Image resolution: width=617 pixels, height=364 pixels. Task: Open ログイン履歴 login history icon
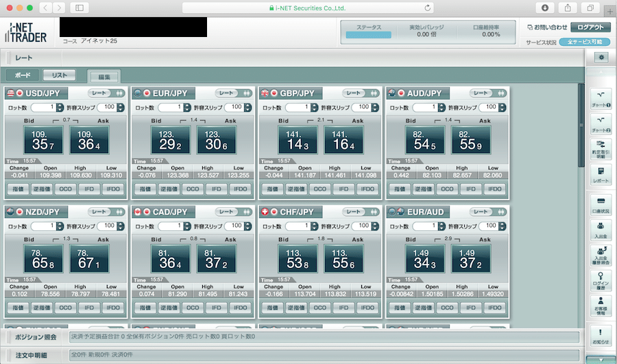click(x=601, y=280)
